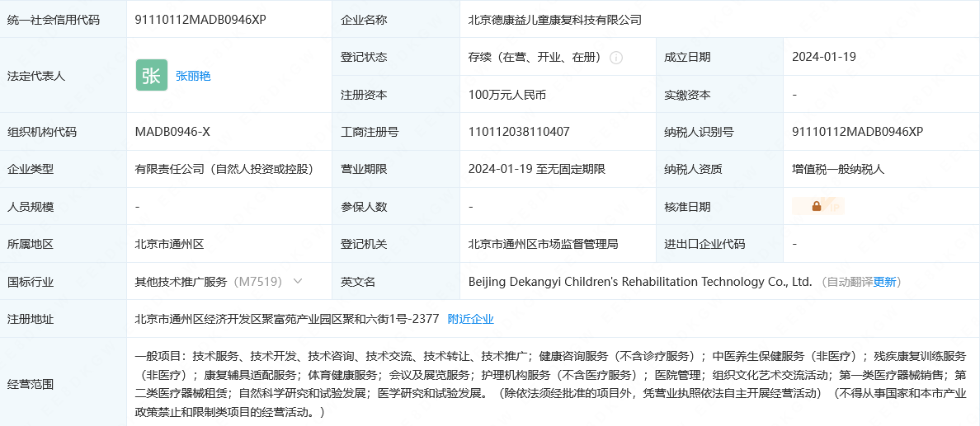Click the 注册地址 label cell
980x426 pixels.
click(x=64, y=319)
